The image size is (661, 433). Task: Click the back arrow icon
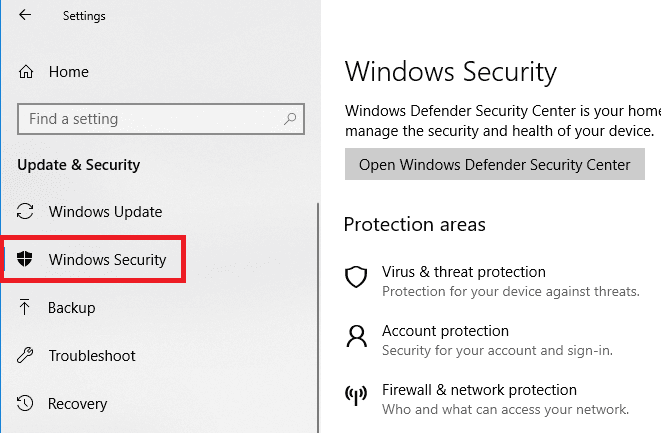tap(24, 16)
